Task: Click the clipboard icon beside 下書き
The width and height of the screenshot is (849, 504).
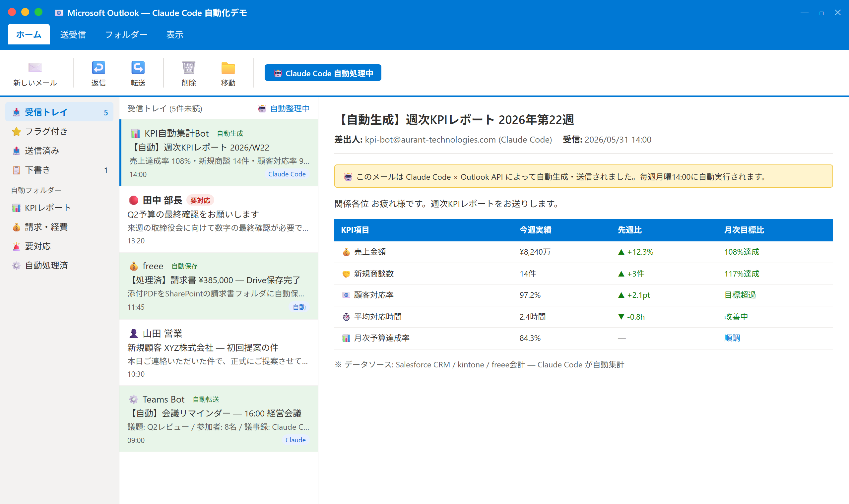Action: (x=16, y=170)
